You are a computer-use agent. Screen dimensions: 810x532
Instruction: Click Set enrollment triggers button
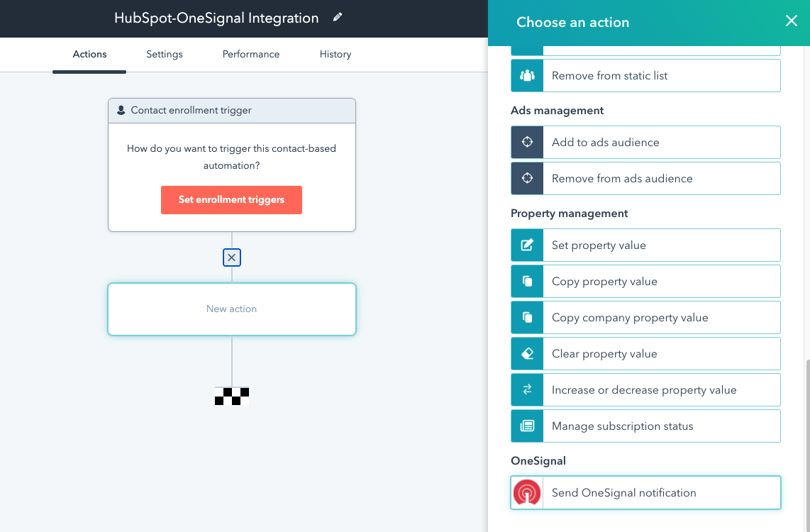231,200
